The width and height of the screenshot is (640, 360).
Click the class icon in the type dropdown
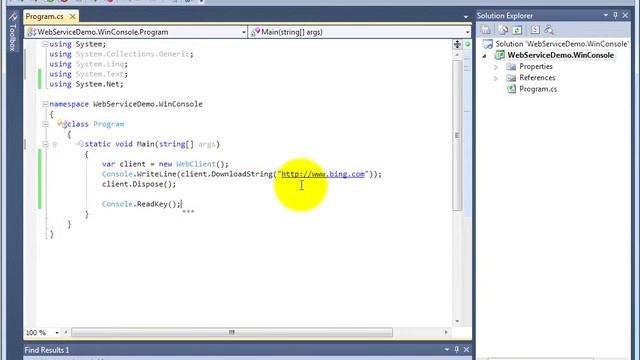[x=32, y=32]
